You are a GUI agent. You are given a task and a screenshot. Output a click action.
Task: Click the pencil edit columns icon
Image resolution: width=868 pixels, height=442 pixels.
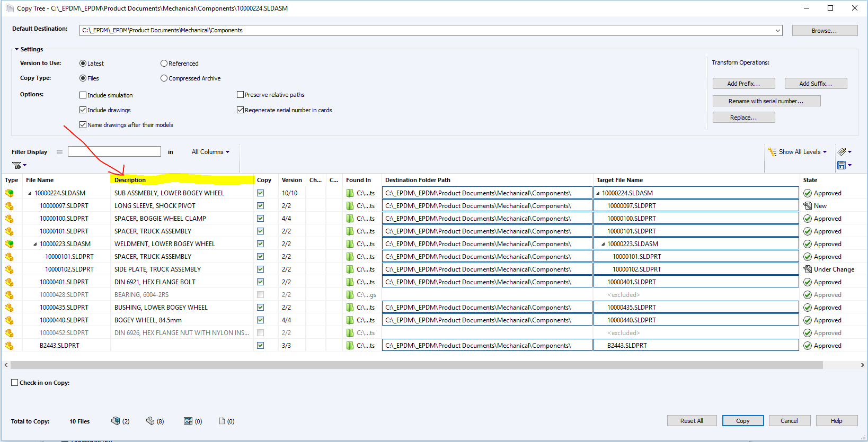coord(842,152)
